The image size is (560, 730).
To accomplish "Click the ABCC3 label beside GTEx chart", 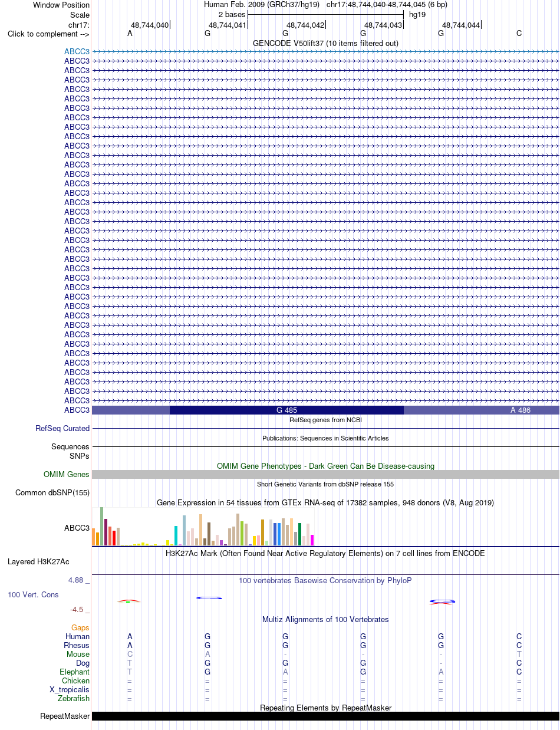I will (x=77, y=528).
